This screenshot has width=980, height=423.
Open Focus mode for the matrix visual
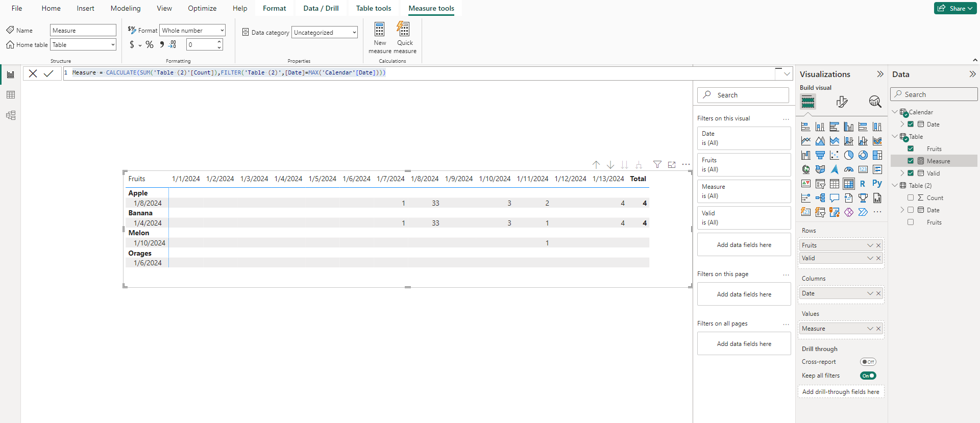tap(672, 164)
